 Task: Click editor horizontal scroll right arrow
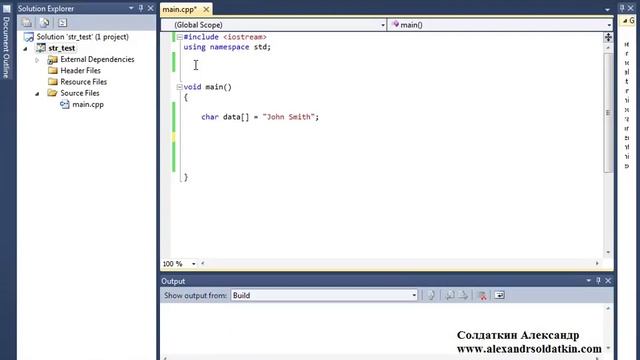[597, 264]
